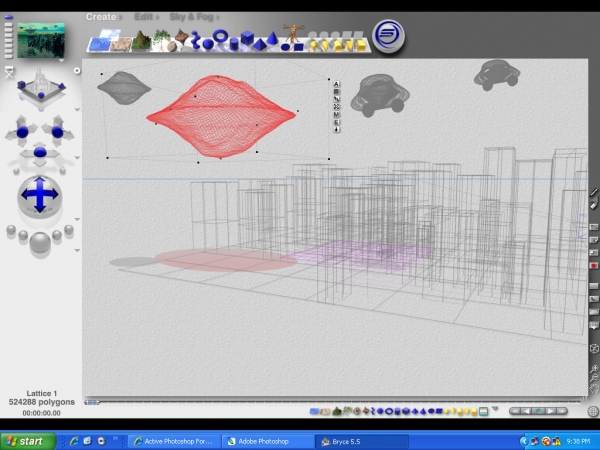Viewport: 600px width, 450px height.
Task: Toggle the red plop render button
Action: [x=593, y=265]
